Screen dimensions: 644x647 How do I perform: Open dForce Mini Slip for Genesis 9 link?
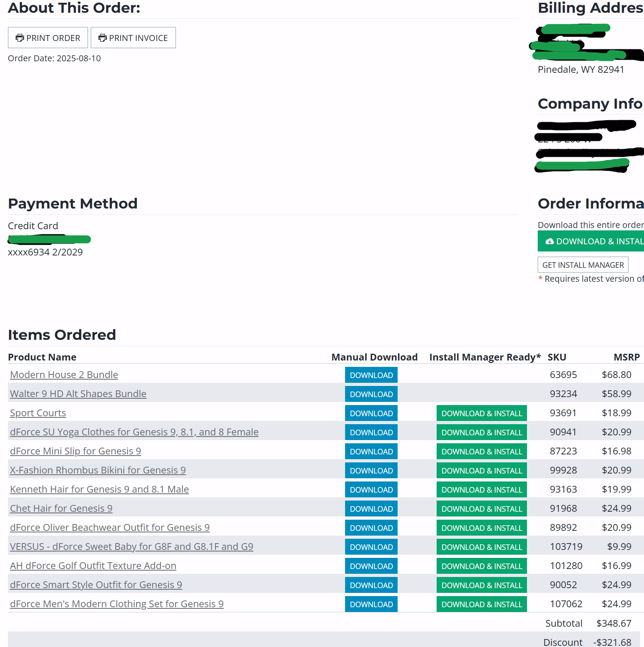76,451
